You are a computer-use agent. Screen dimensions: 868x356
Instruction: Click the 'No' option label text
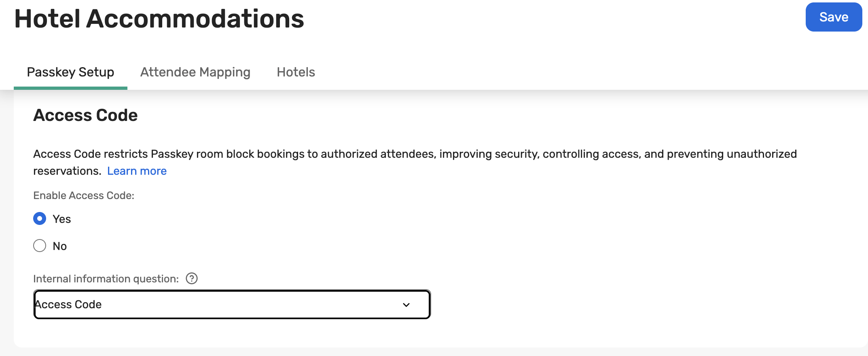pos(60,246)
